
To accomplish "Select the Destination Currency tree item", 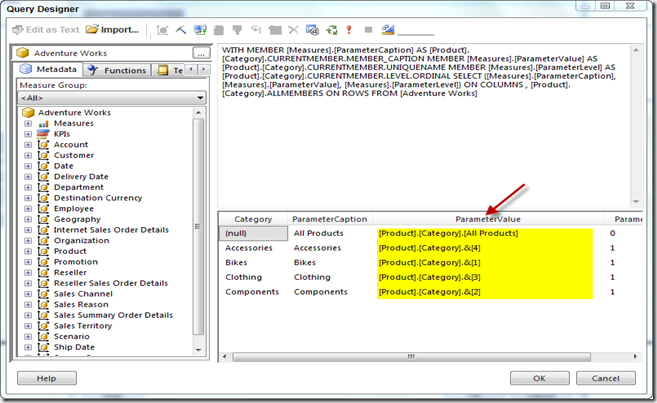I will click(98, 198).
